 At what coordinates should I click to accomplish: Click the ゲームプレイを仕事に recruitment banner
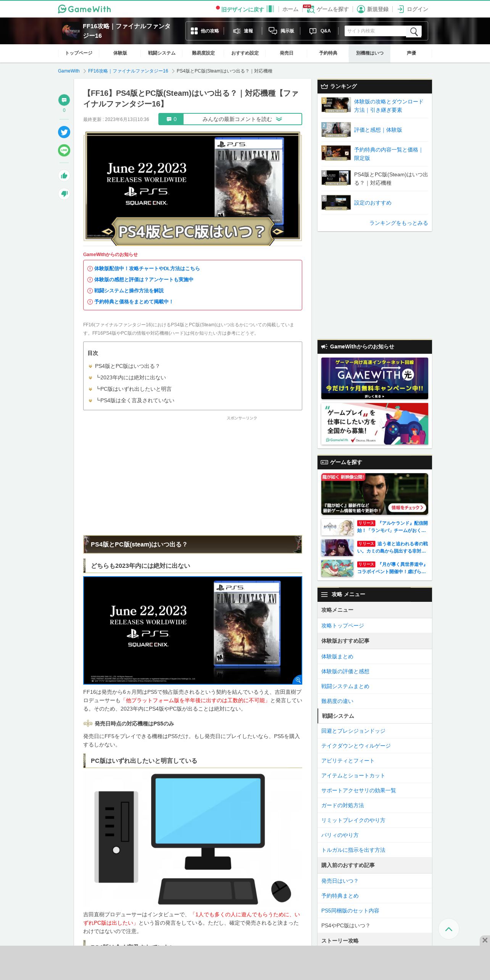pos(374,424)
